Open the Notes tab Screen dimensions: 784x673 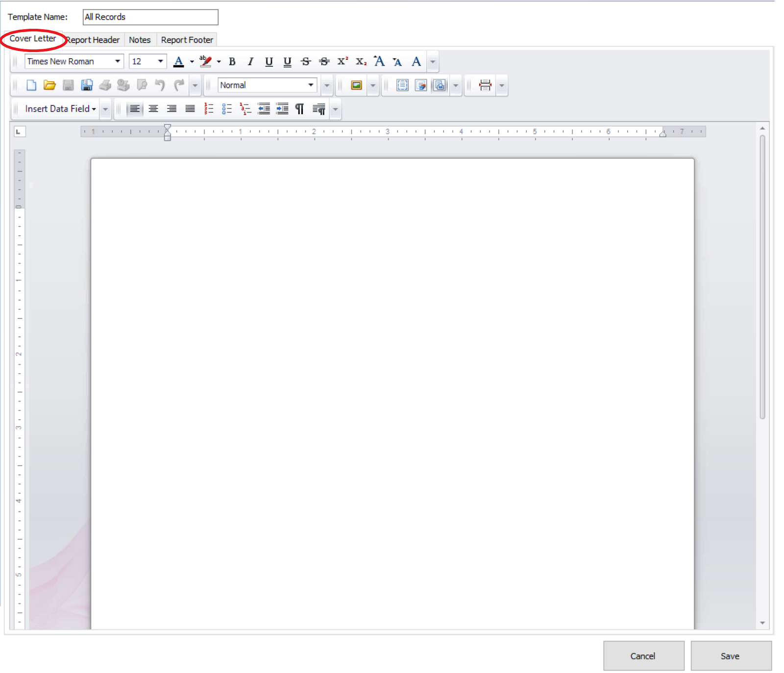pos(140,40)
